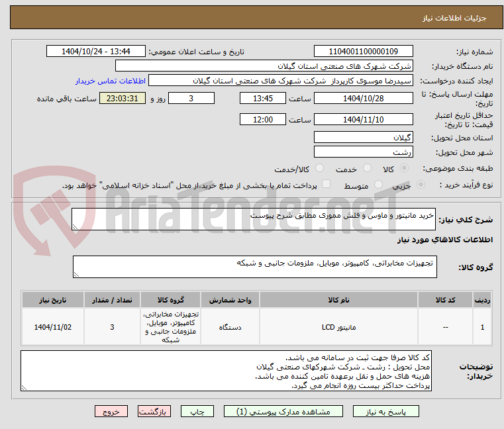Screen dimensions: 504x429
Task: Click the پاسخ به نیاز button
Action: (x=385, y=411)
